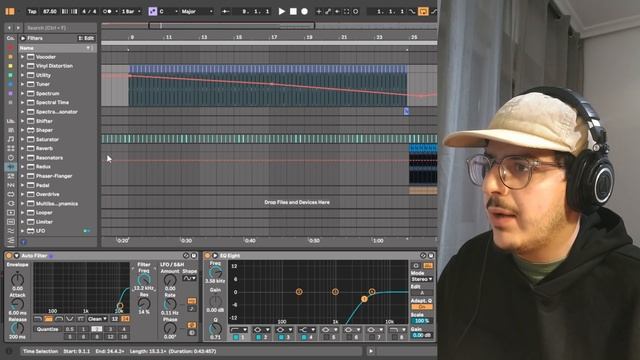Click the Tap tempo button
The width and height of the screenshot is (640, 360).
click(32, 11)
